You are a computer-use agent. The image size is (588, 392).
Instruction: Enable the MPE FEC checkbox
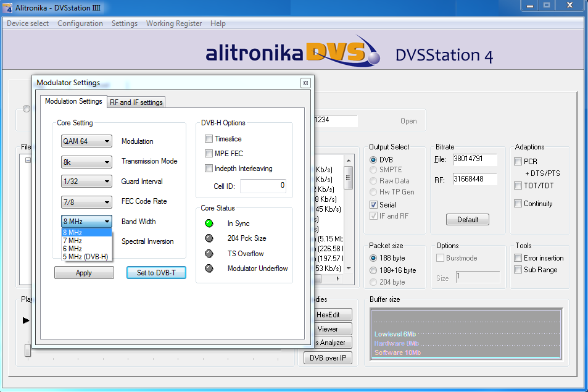tap(209, 154)
